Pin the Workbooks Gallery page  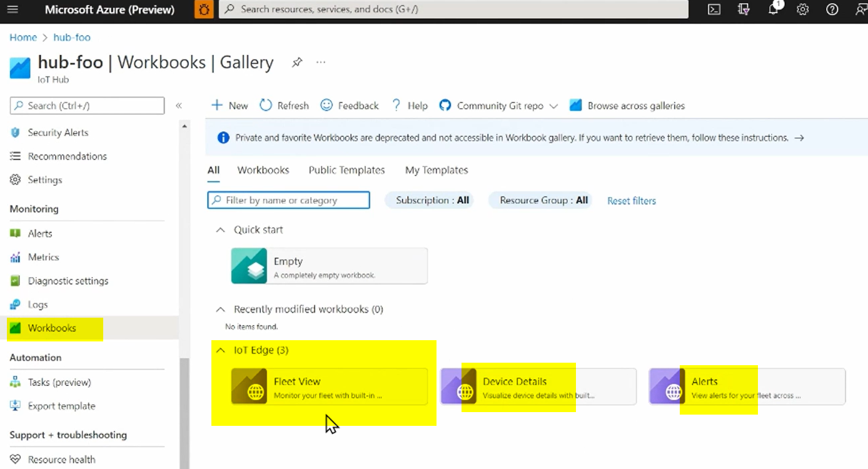coord(297,63)
